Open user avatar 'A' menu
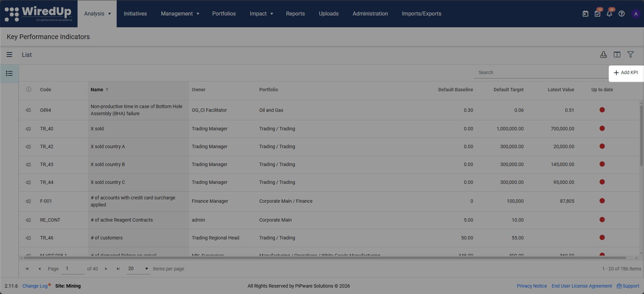Image resolution: width=644 pixels, height=294 pixels. click(x=636, y=14)
